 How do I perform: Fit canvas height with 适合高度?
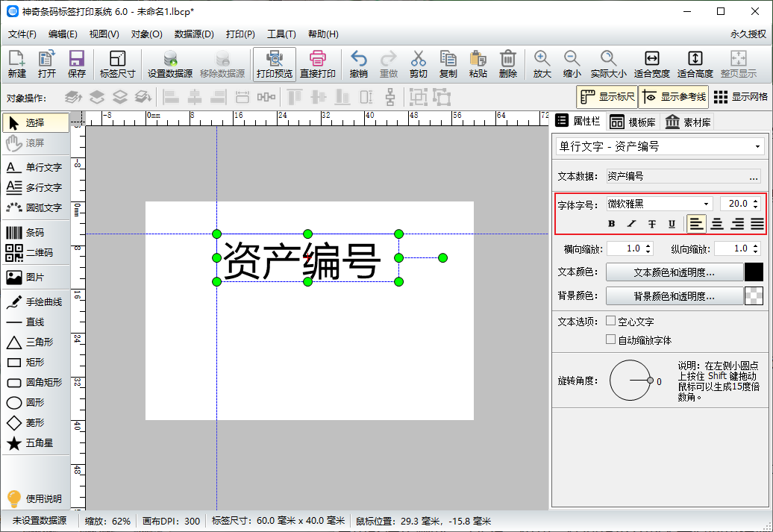click(695, 64)
